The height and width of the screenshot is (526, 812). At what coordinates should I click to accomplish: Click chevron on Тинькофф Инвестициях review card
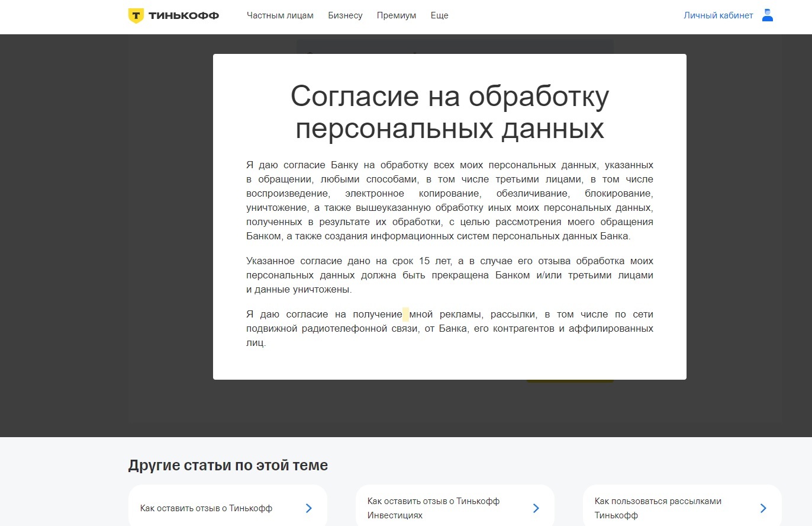click(536, 508)
